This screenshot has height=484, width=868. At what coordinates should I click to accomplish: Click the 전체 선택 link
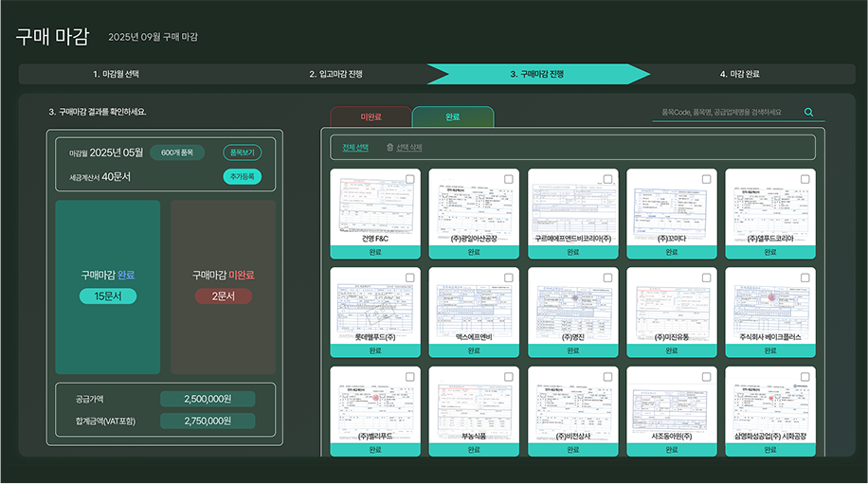(355, 148)
